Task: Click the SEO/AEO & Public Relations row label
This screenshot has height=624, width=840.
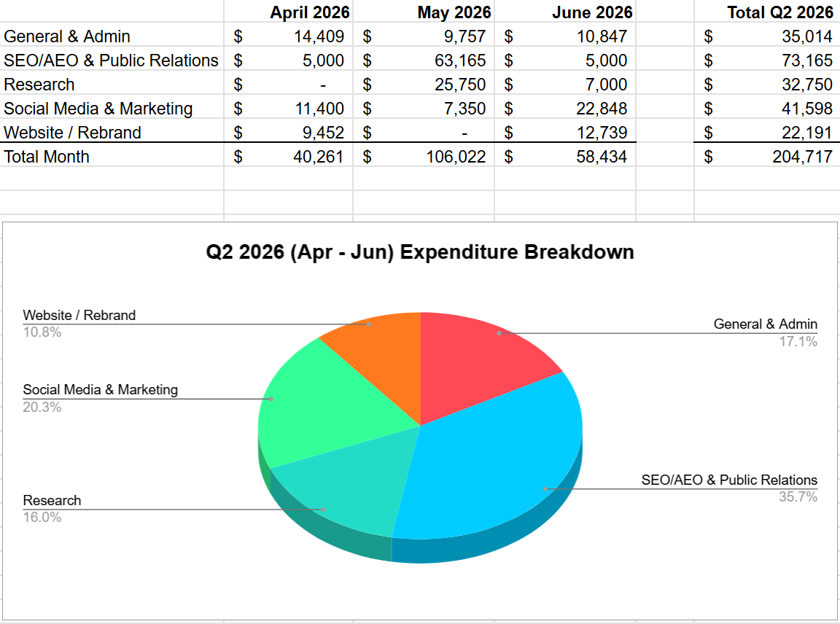Action: tap(112, 60)
